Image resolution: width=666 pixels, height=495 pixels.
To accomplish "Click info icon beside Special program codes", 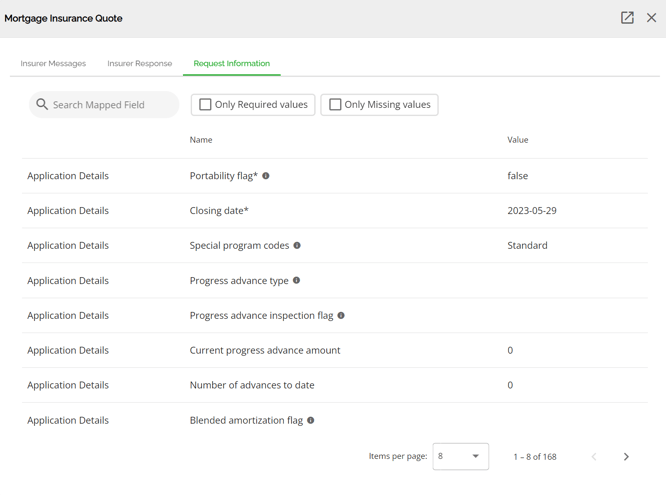I will tap(297, 245).
